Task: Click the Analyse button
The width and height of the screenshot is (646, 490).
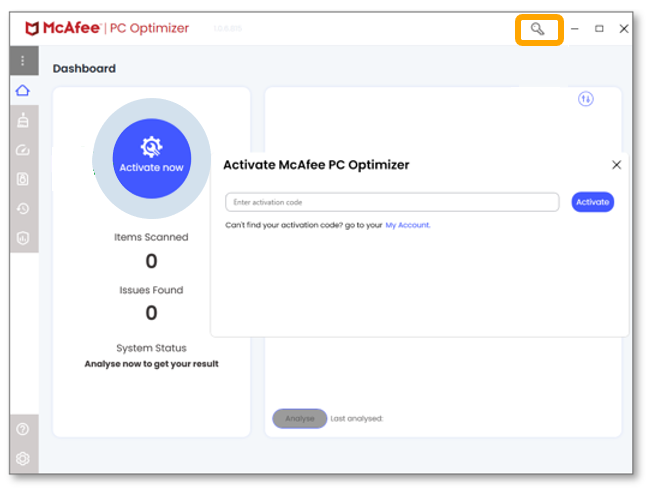Action: [299, 418]
